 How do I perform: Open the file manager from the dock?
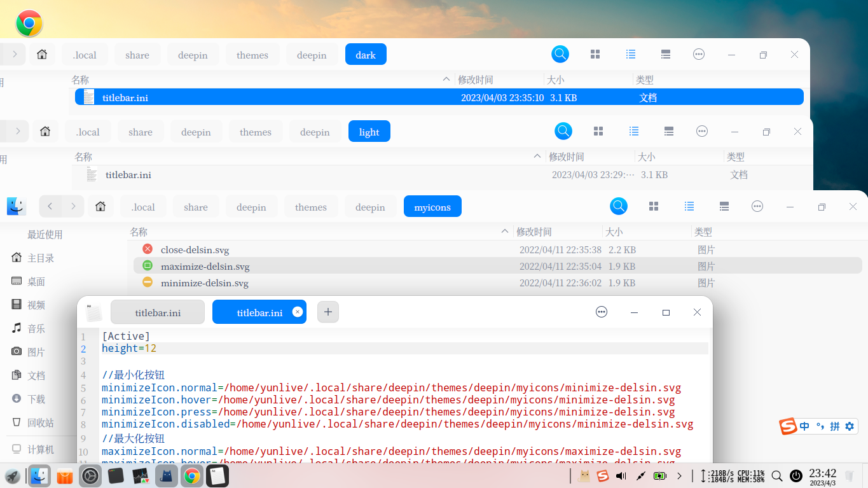(x=39, y=476)
